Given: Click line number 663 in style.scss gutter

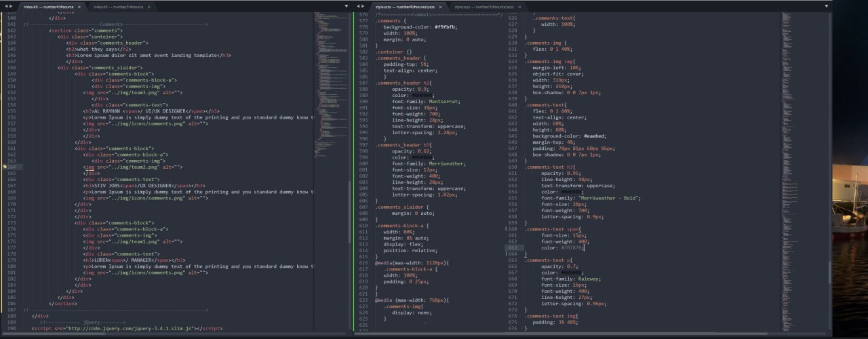Looking at the screenshot, I should click(512, 247).
